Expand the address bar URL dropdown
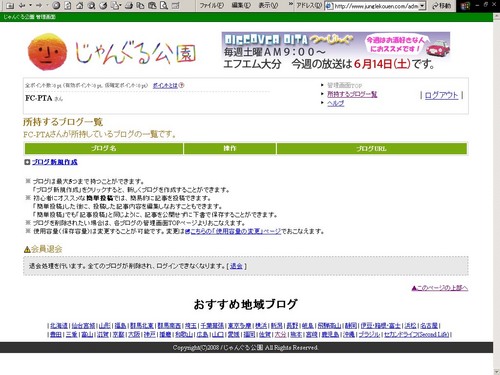 [423, 6]
